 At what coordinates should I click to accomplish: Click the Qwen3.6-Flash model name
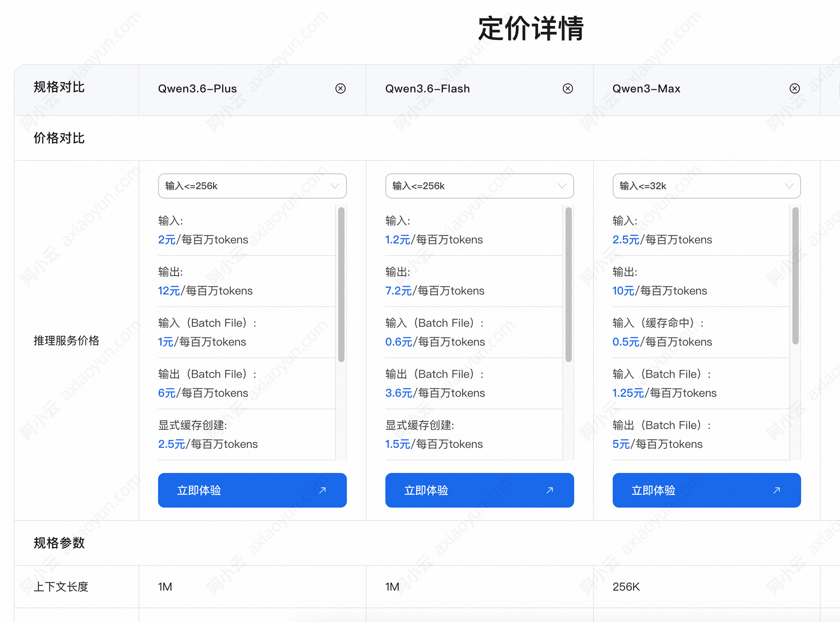[x=427, y=89]
